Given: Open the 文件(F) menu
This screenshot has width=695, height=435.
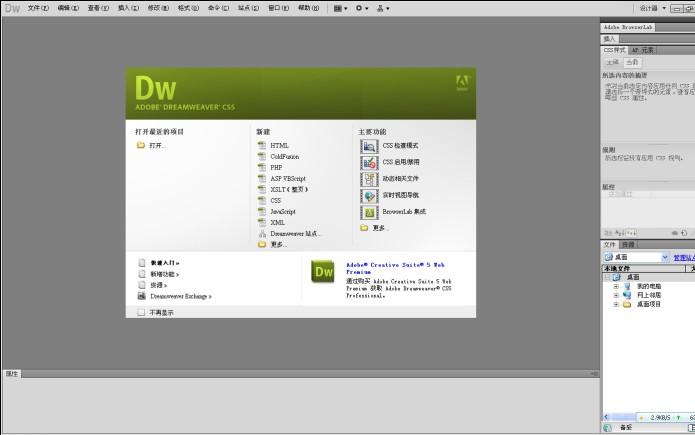Looking at the screenshot, I should click(38, 8).
